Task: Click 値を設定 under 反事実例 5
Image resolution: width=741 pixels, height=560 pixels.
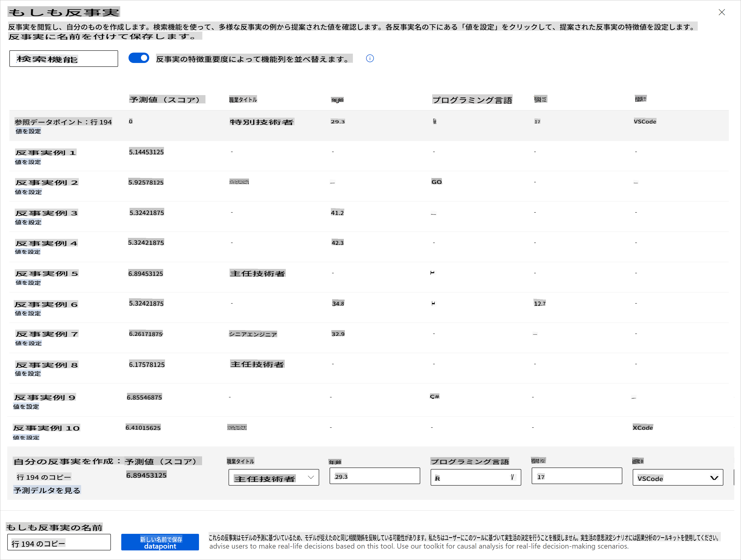Action: tap(28, 283)
